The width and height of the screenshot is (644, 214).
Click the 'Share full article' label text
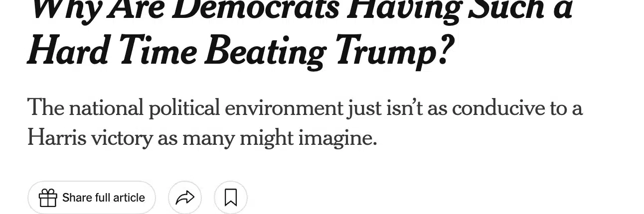(104, 198)
